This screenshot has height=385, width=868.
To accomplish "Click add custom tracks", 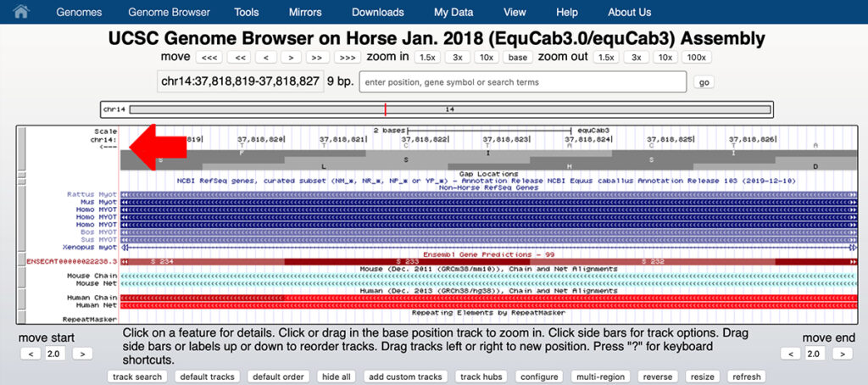I will [x=405, y=377].
